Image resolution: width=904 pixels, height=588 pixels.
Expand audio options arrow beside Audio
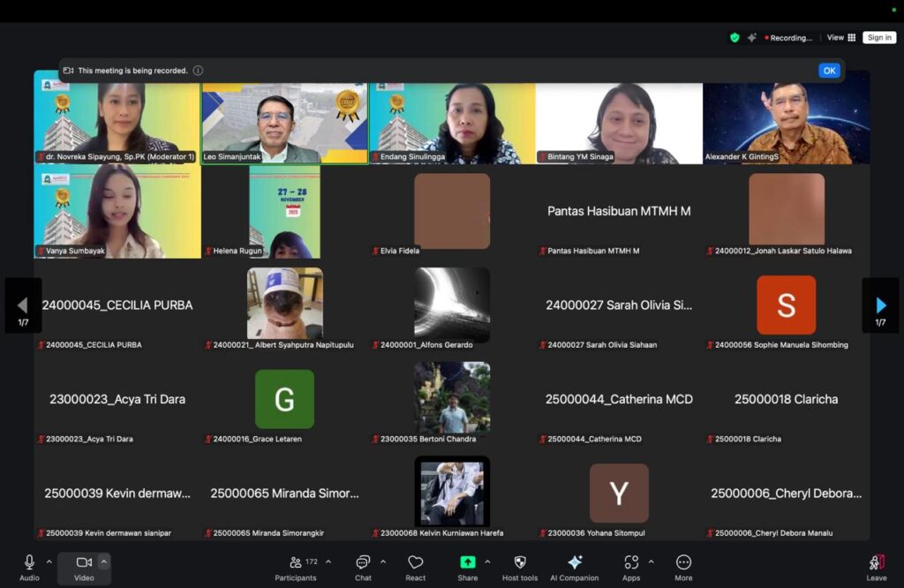(49, 562)
